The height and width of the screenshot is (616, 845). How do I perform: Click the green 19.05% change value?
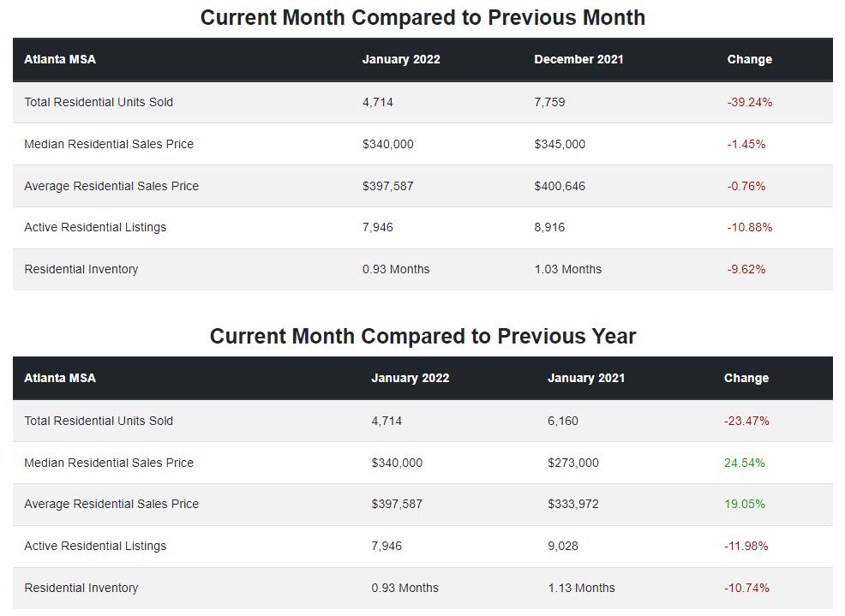click(744, 504)
